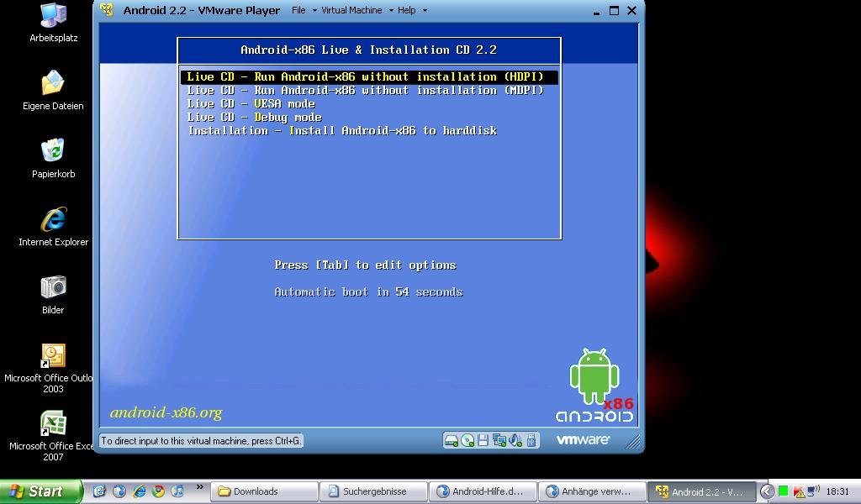Viewport: 861px width, 504px height.
Task: Switch to the Anhänge verw... taskbar window
Action: (592, 491)
